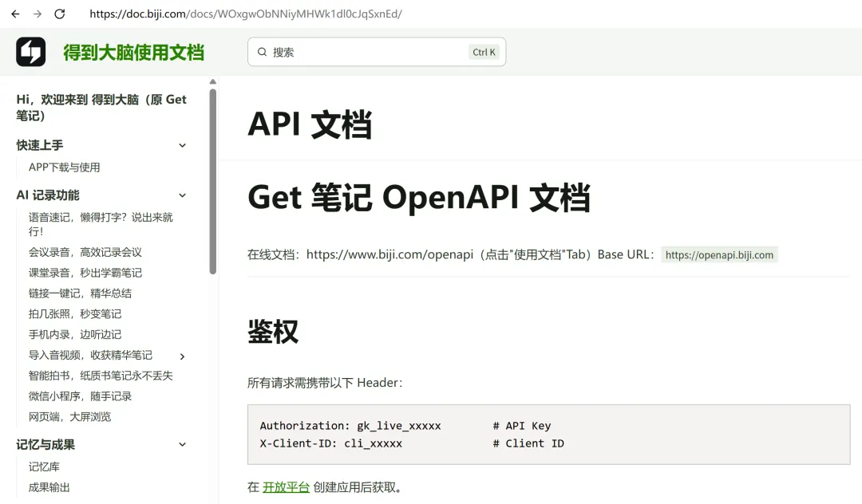
Task: Click the 所有请求需携带以下 Header： sentence
Action: coord(325,383)
